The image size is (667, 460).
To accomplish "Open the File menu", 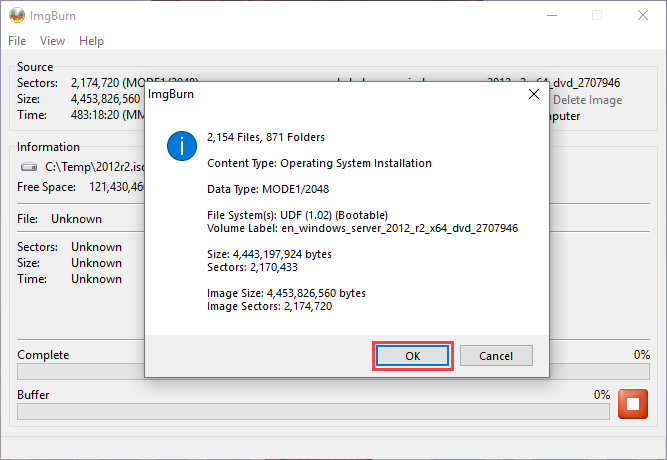I will (x=17, y=41).
